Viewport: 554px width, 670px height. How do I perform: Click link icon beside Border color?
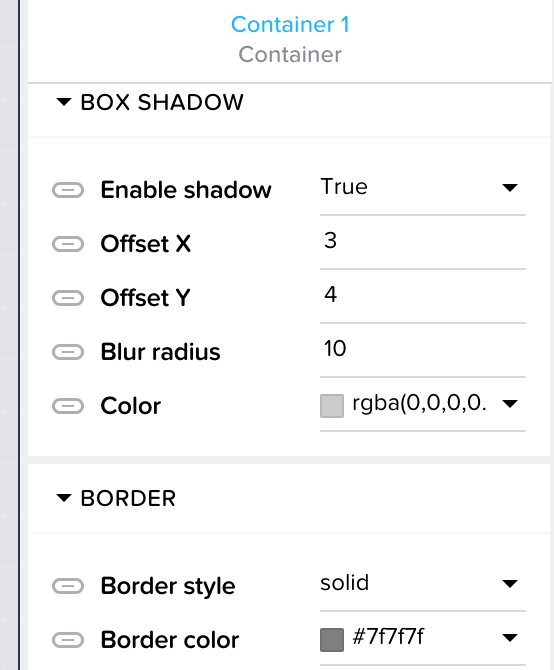[x=68, y=640]
